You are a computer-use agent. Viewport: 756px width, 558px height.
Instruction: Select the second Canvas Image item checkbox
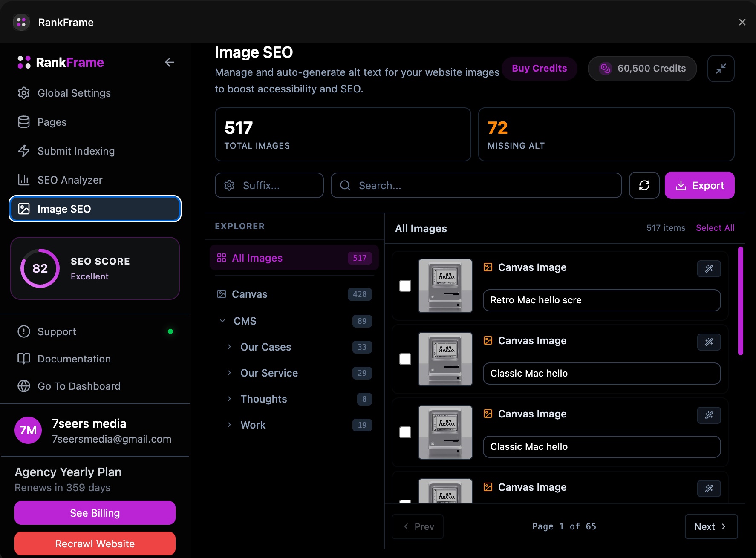[x=404, y=360]
